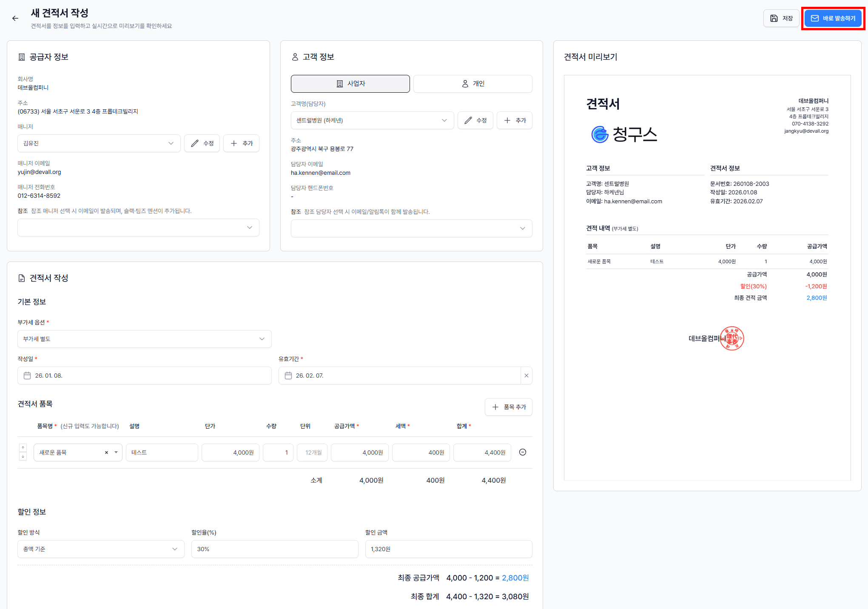868x609 pixels.
Task: Remove item row with minus circle icon
Action: [523, 452]
